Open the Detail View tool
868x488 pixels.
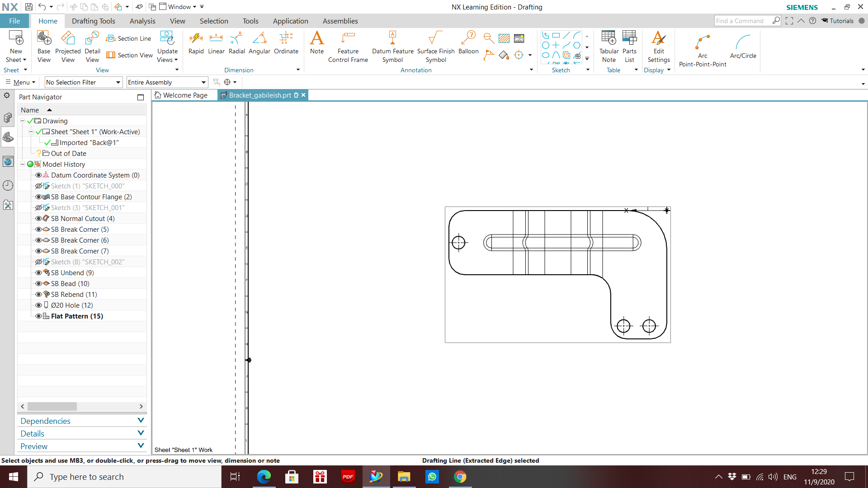click(x=92, y=47)
